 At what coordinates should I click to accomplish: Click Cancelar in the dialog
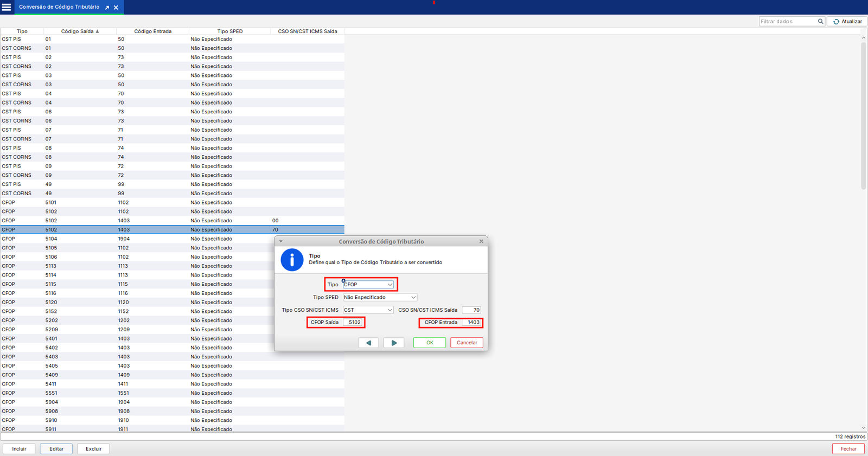[x=467, y=343]
